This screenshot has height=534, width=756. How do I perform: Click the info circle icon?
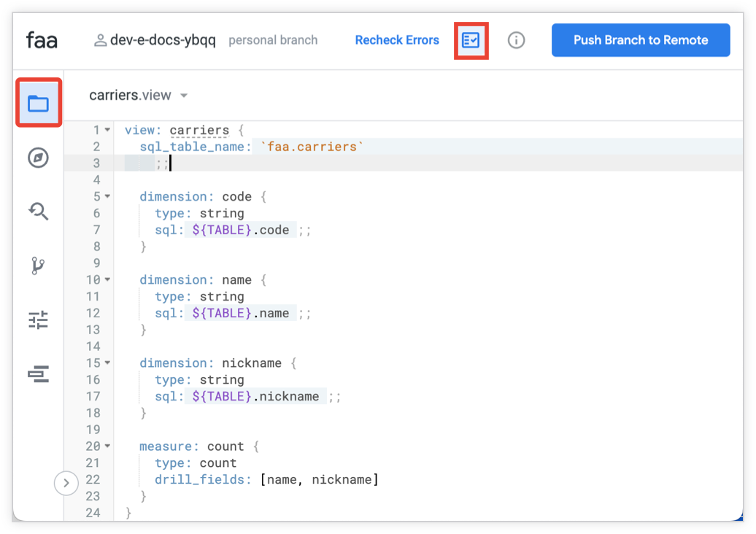(x=516, y=40)
